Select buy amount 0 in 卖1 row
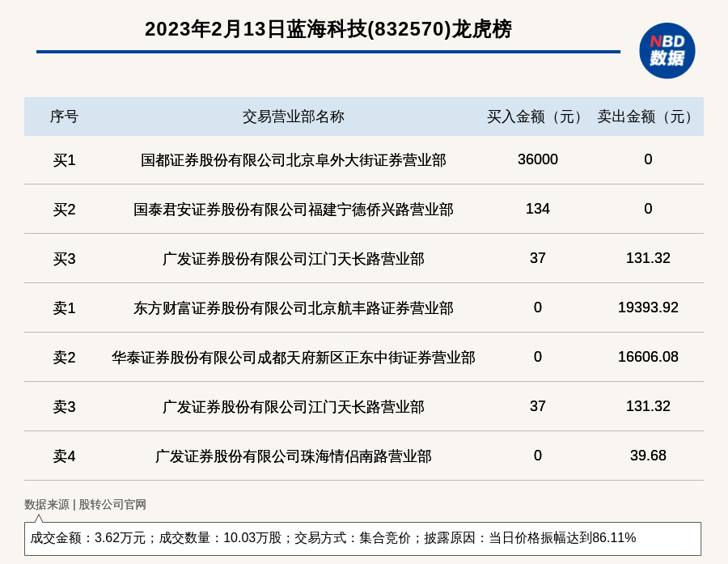The image size is (728, 564). tap(538, 307)
